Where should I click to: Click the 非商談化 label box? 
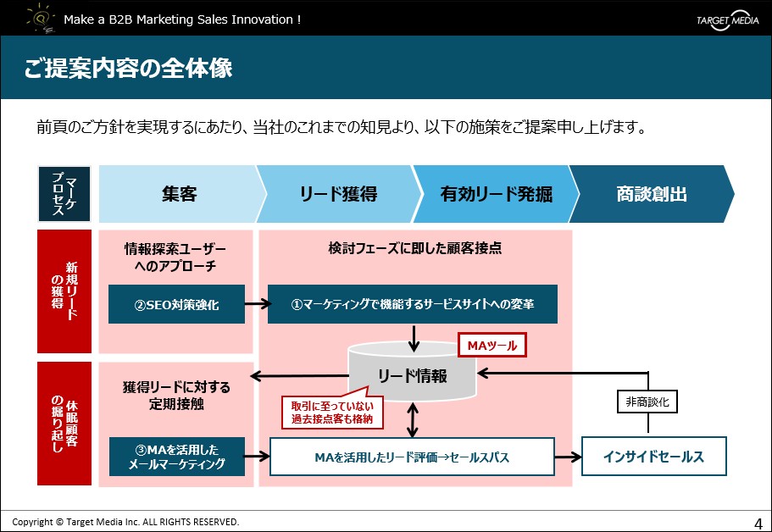point(647,402)
